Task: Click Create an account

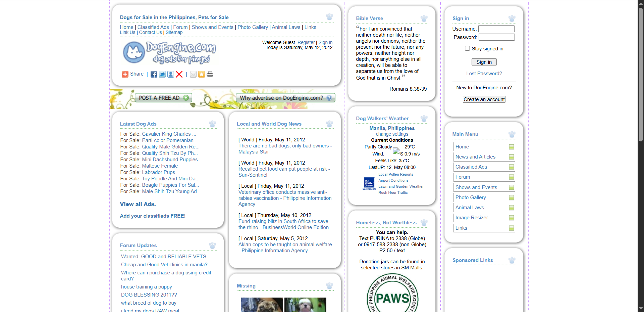Action: [484, 99]
